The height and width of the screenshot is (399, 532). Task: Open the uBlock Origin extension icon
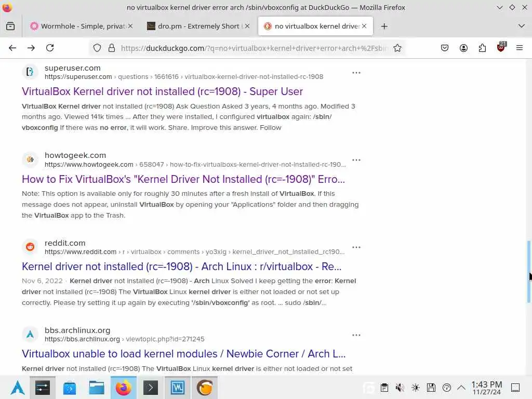click(501, 47)
